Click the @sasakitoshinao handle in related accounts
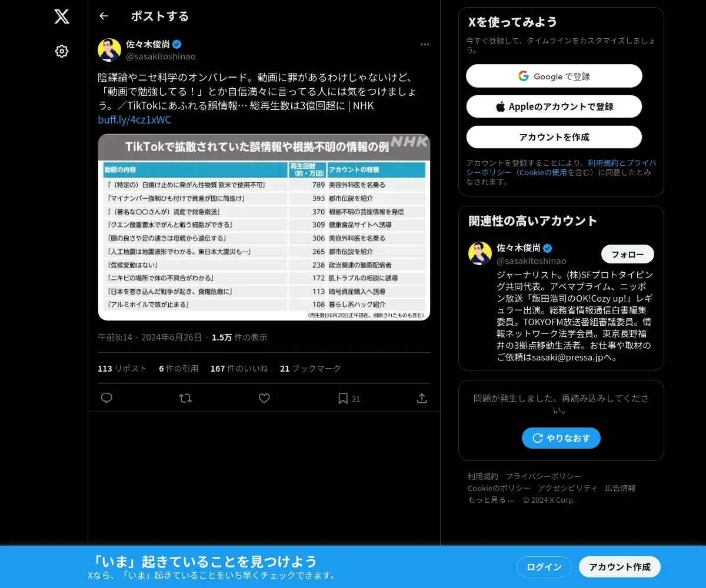Screen dimensions: 706x588 point(532,260)
